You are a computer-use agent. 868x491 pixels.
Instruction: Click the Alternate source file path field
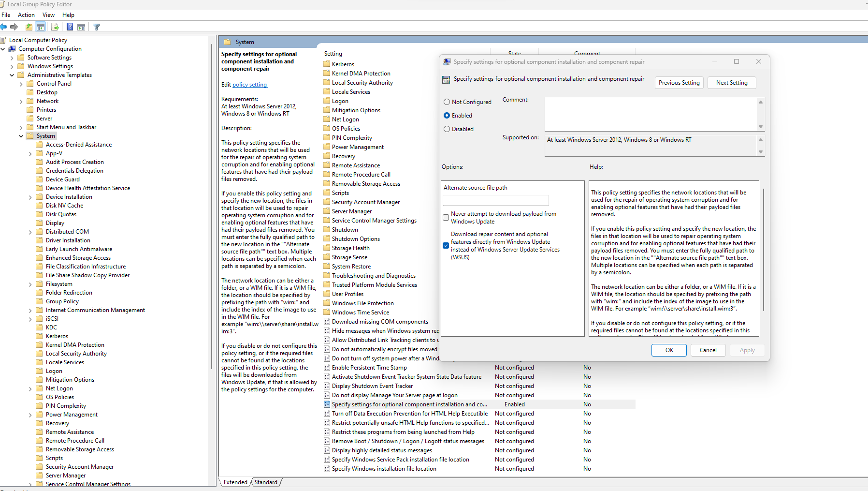coord(496,200)
